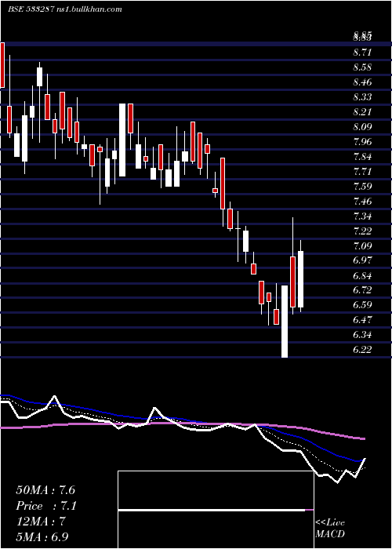This screenshot has width=392, height=549.
Task: Click the 8.46 price axis label
Action: 362,82
